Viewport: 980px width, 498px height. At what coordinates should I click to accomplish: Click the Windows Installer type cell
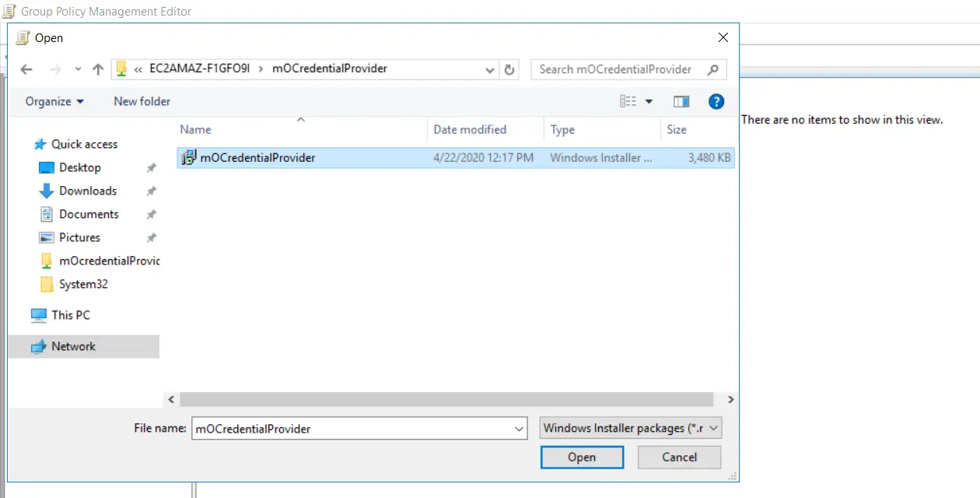(x=601, y=157)
